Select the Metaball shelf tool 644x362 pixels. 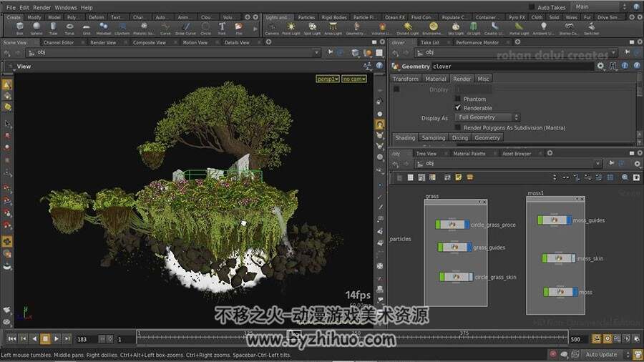pos(103,29)
